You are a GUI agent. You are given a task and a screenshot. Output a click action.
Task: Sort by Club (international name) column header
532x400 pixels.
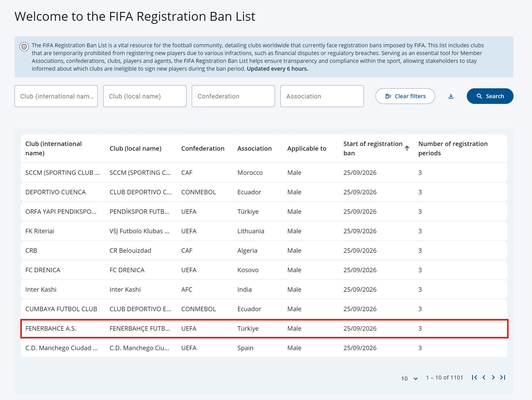(54, 148)
